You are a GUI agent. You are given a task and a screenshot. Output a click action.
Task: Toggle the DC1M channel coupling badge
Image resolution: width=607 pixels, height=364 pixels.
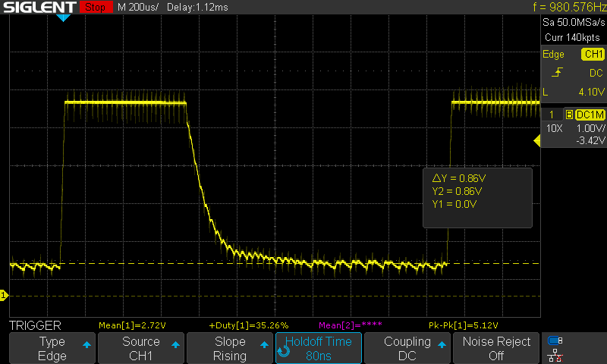coord(590,115)
